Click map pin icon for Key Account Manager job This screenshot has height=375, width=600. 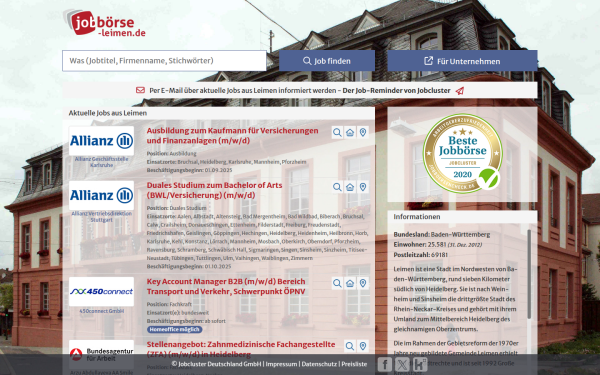[x=363, y=283]
